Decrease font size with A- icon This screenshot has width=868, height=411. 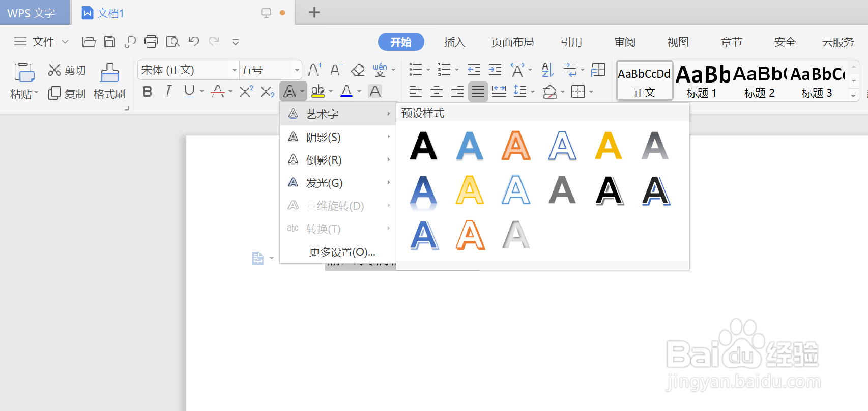(336, 70)
